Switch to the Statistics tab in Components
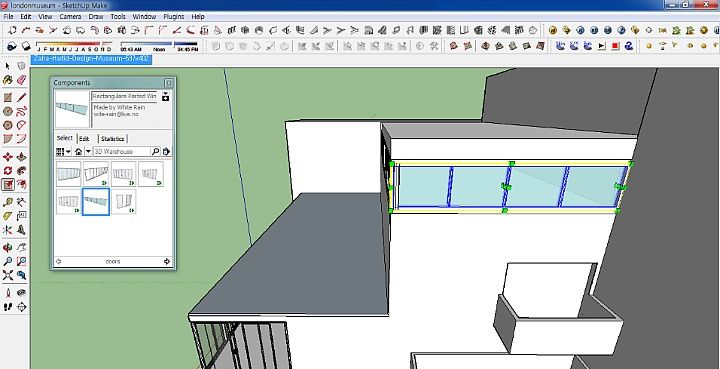 click(x=112, y=139)
